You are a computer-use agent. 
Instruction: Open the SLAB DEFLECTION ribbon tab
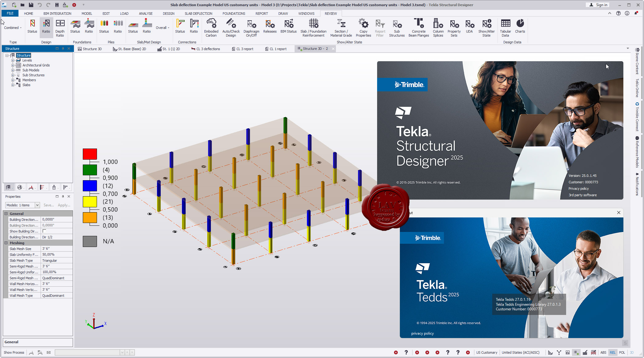(x=199, y=14)
